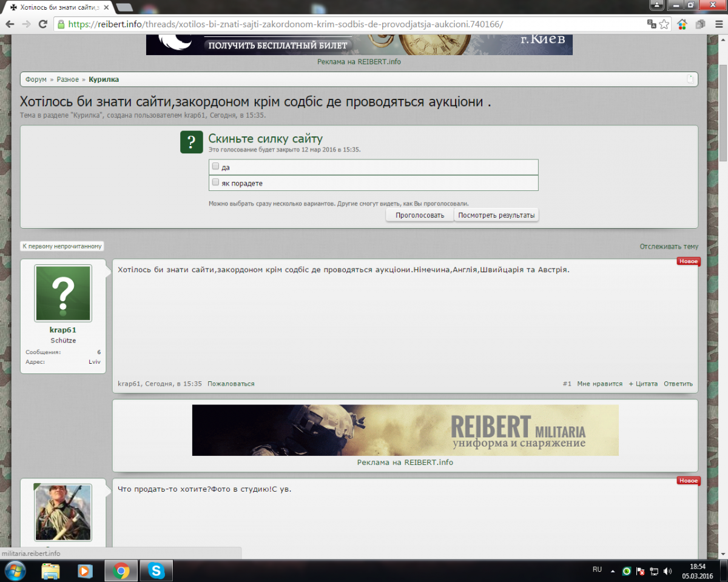Click the Проголосовать vote button
The width and height of the screenshot is (728, 582).
tap(420, 215)
